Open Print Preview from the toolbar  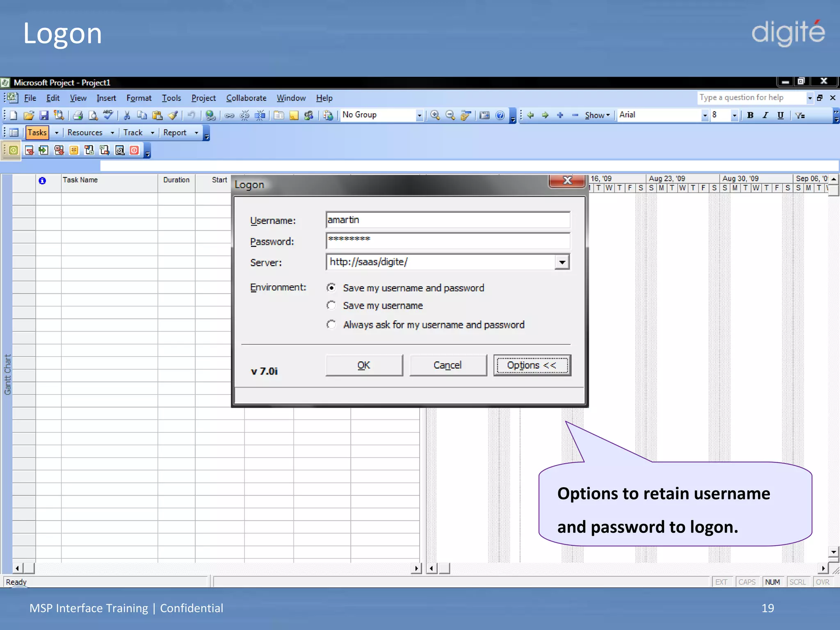[93, 115]
